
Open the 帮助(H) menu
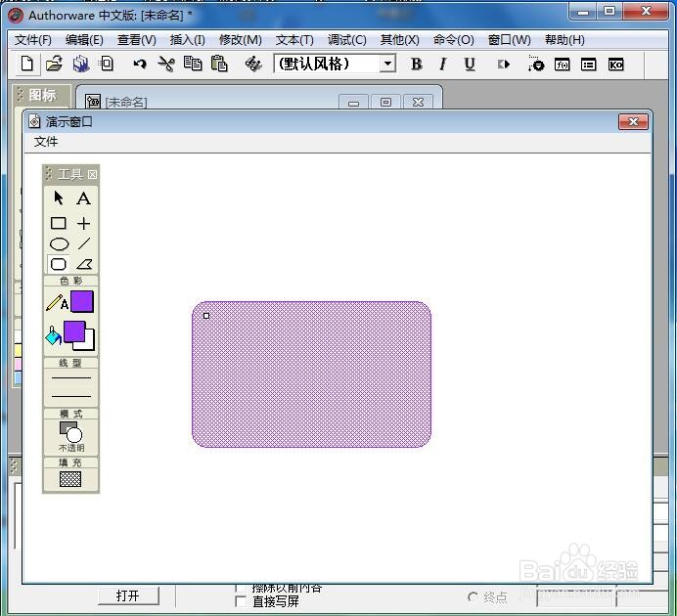(564, 40)
